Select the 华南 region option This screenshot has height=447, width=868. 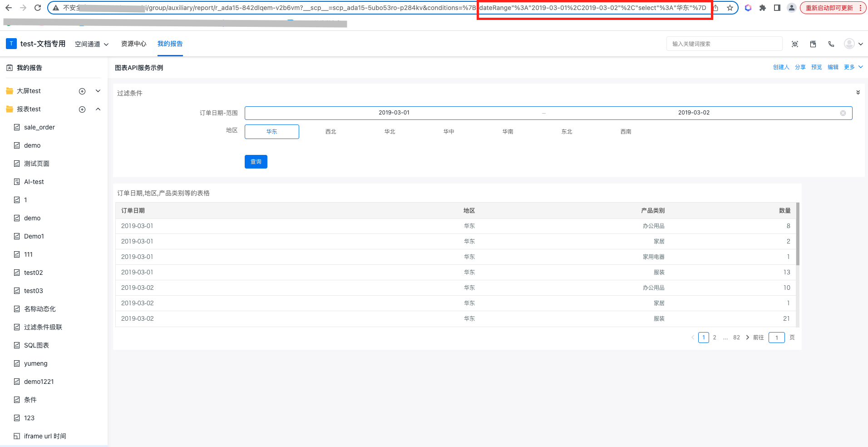coord(508,132)
